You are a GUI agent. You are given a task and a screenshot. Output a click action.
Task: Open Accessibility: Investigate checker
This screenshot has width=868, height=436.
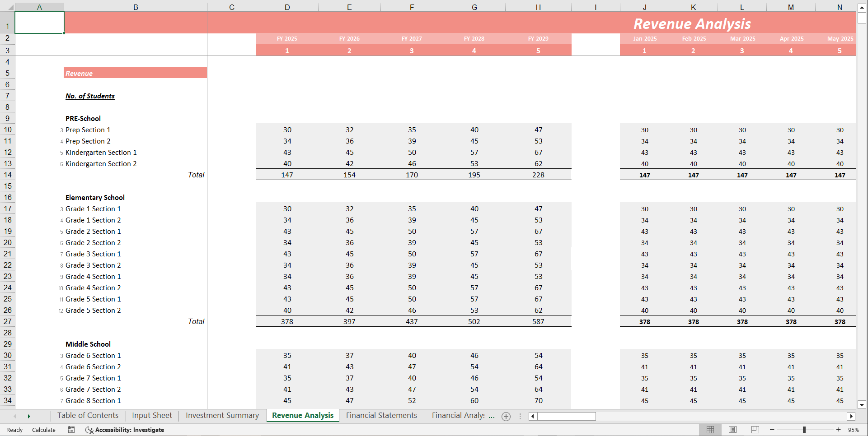click(125, 430)
